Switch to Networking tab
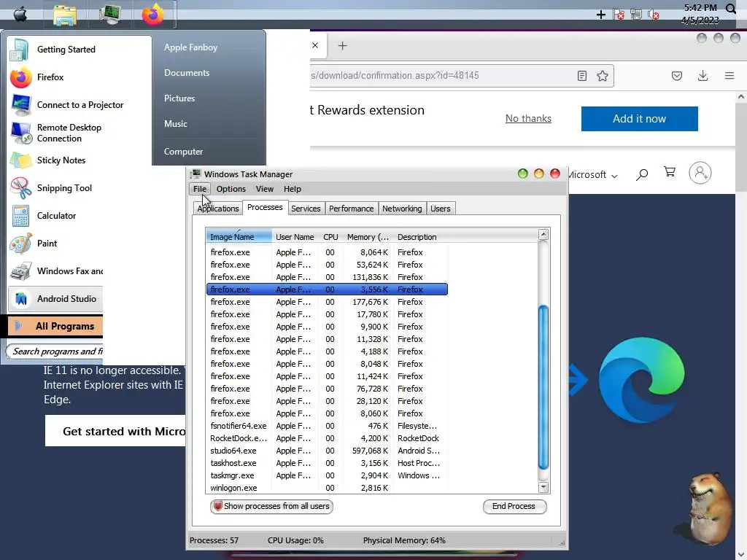Image resolution: width=747 pixels, height=560 pixels. [x=402, y=209]
